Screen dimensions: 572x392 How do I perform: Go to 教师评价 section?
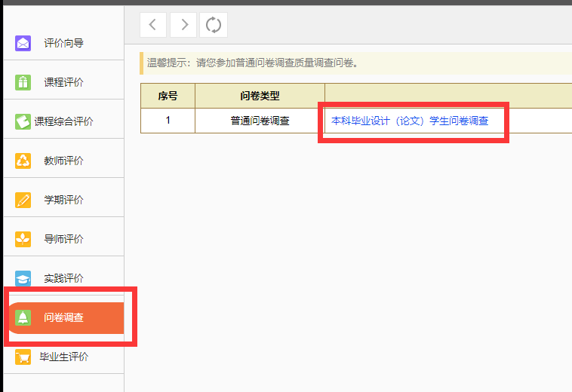64,161
